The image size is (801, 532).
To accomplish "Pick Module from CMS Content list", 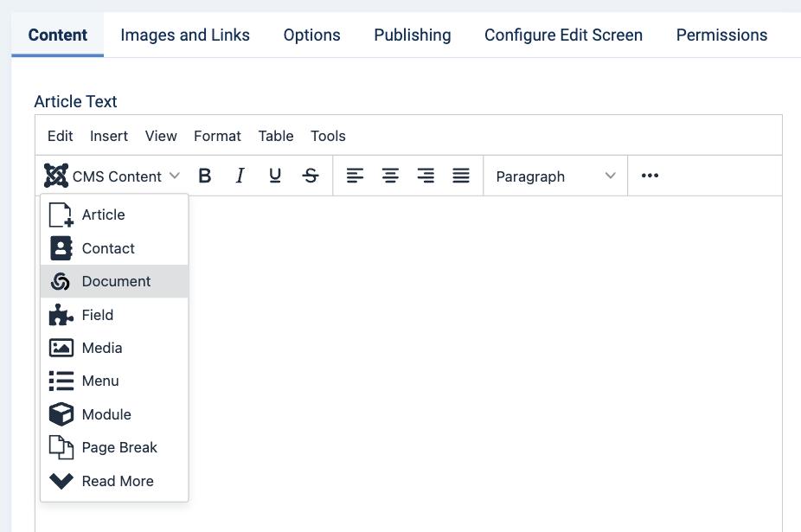I will [114, 414].
